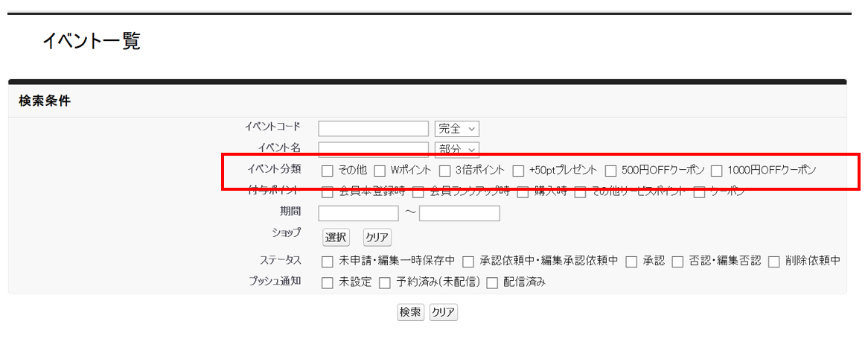Click the 期間 start date field
Viewport: 868px width, 339px height.
(x=358, y=214)
